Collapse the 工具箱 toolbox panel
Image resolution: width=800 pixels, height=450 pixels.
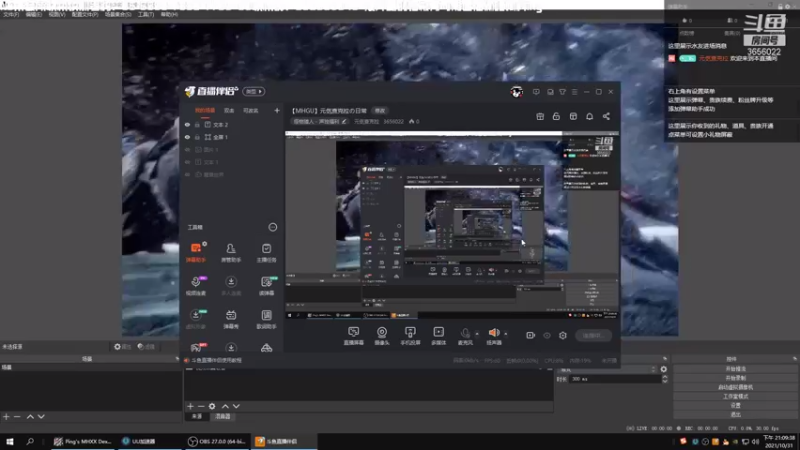(x=272, y=227)
